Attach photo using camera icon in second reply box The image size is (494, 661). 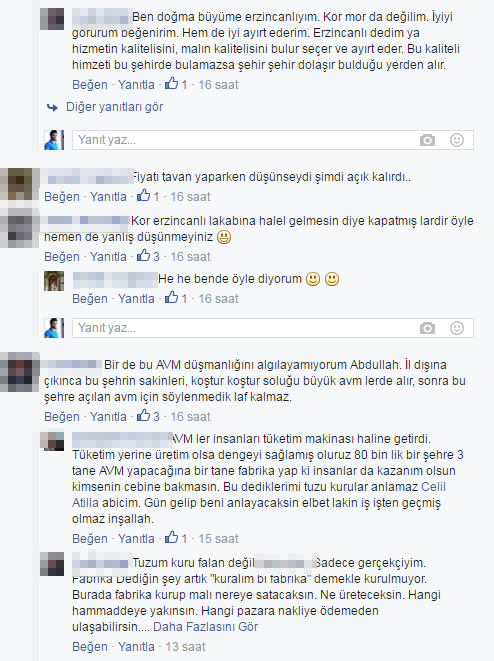tap(427, 328)
